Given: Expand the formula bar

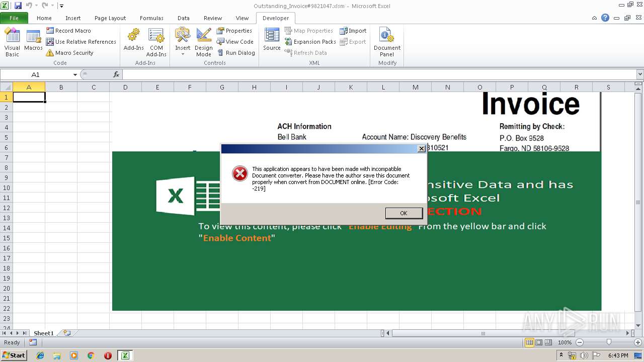Looking at the screenshot, I should click(640, 74).
